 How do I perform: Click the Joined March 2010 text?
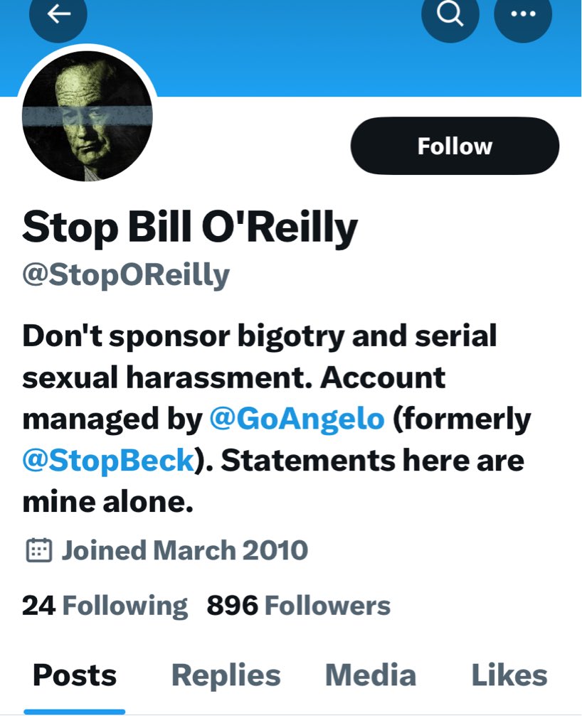tap(184, 550)
